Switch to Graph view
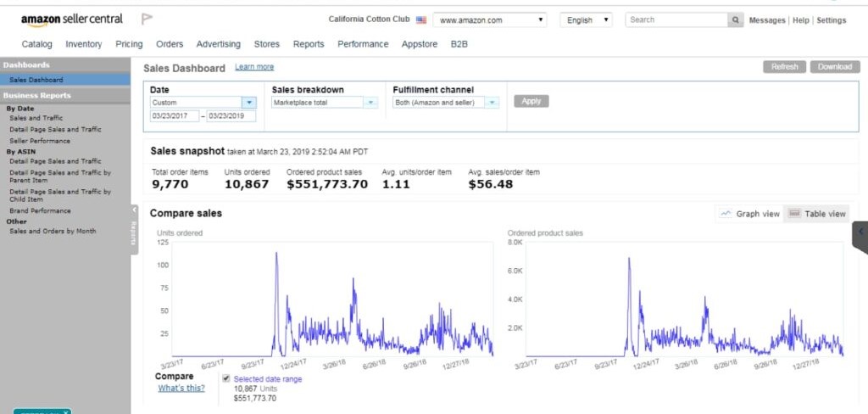Image resolution: width=868 pixels, height=414 pixels. pos(749,214)
